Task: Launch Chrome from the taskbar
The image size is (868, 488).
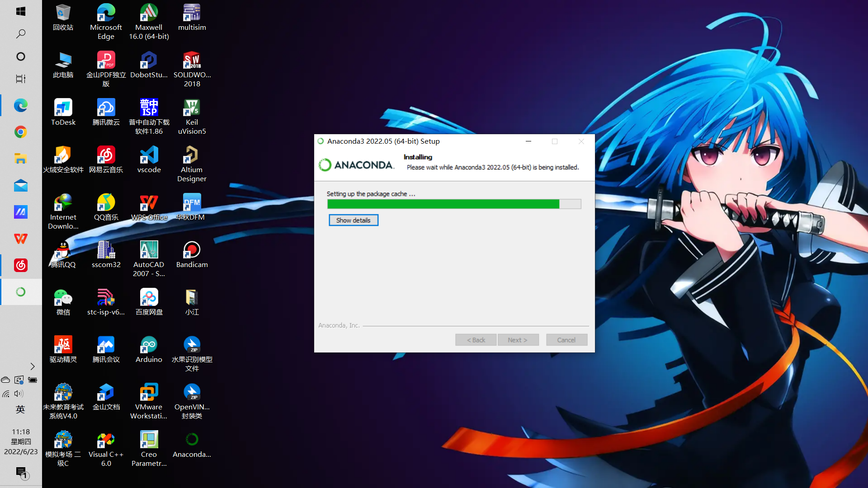Action: pos(21,132)
